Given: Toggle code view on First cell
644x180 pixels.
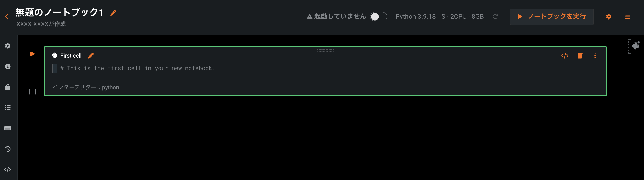Looking at the screenshot, I should (x=565, y=56).
